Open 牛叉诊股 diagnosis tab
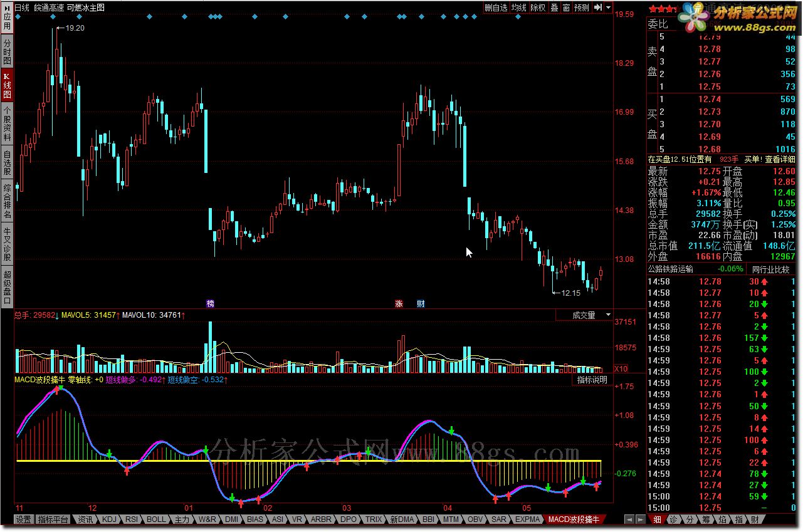 click(x=7, y=244)
